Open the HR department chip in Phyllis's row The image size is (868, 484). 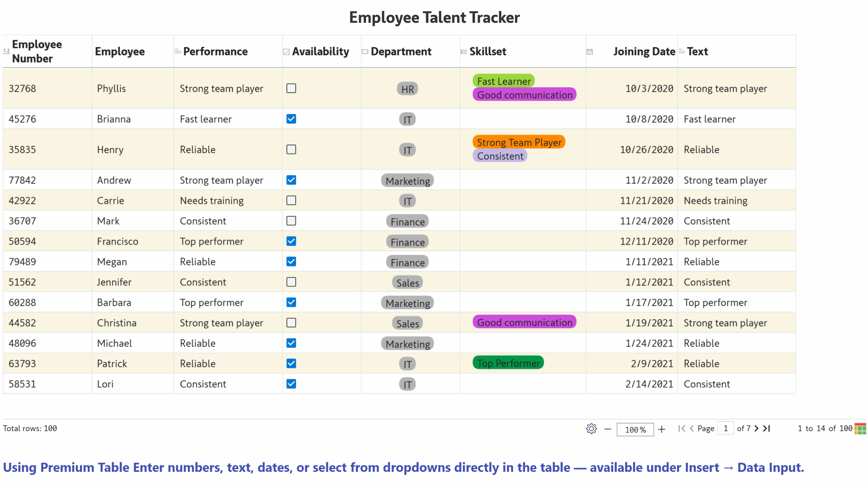407,89
